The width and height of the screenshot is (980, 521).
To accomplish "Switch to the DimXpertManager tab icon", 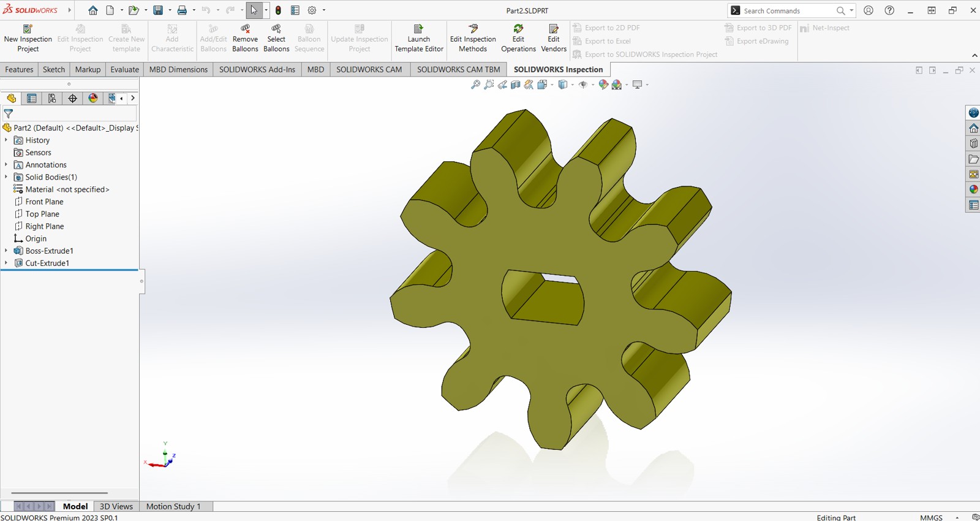I will 72,98.
